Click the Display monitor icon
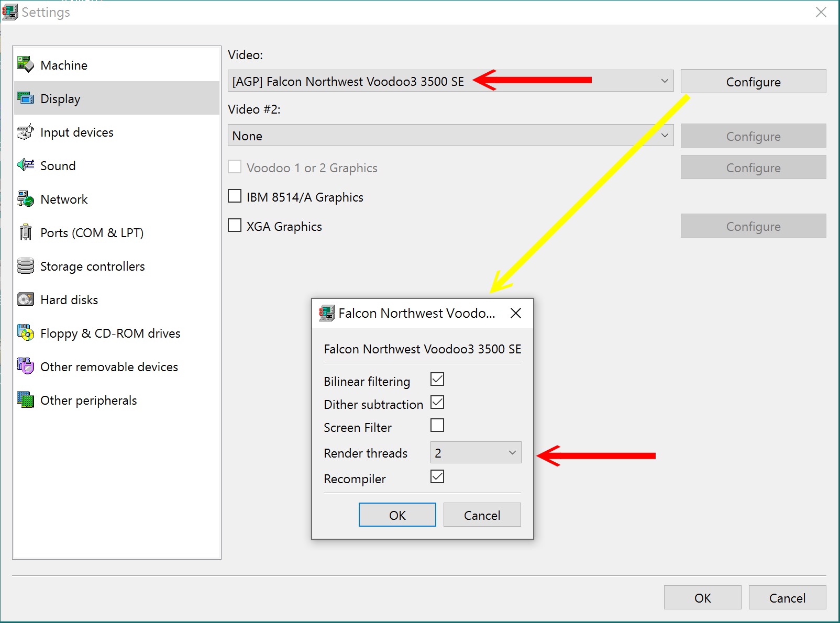 click(x=26, y=98)
